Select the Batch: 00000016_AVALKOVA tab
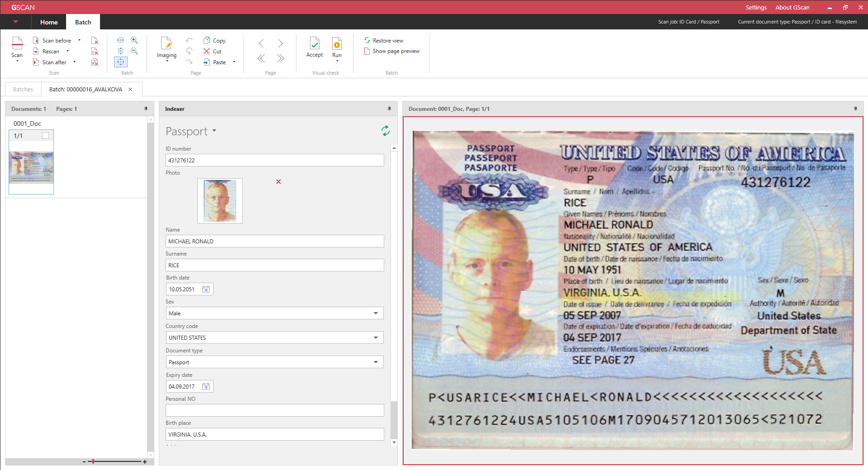868x470 pixels. (x=86, y=89)
